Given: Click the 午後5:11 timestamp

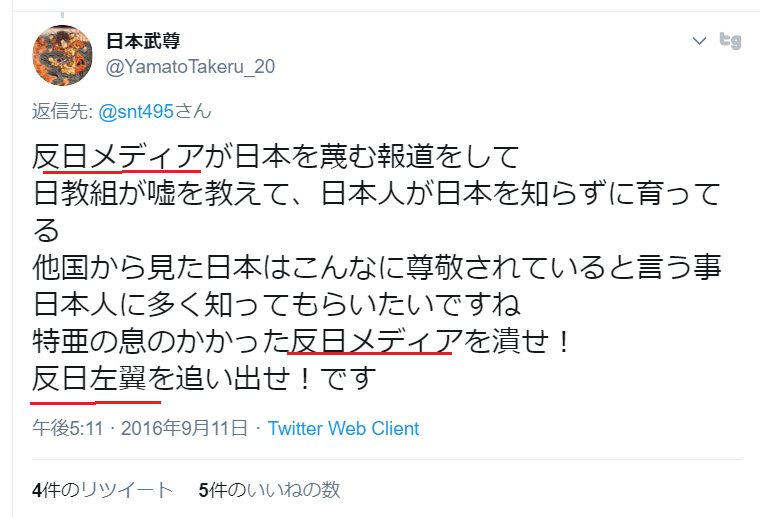Looking at the screenshot, I should pos(68,429).
